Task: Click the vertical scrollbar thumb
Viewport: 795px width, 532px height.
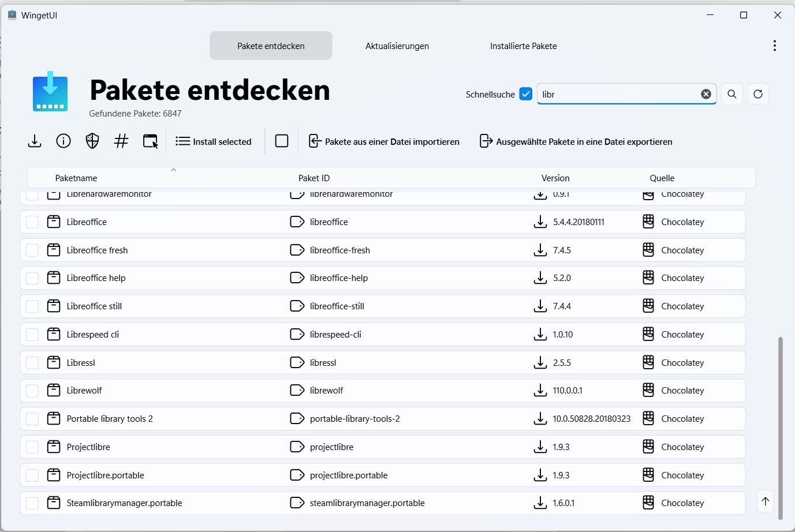Action: point(781,427)
